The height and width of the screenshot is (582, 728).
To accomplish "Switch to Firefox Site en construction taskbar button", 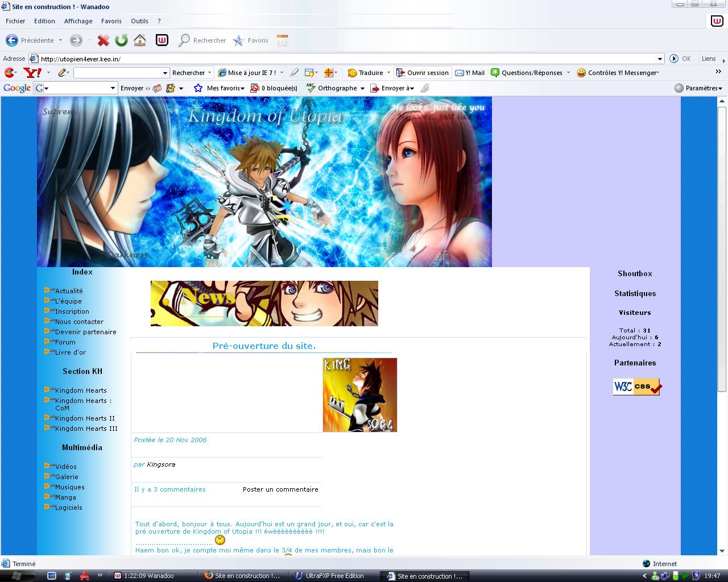I will click(243, 576).
